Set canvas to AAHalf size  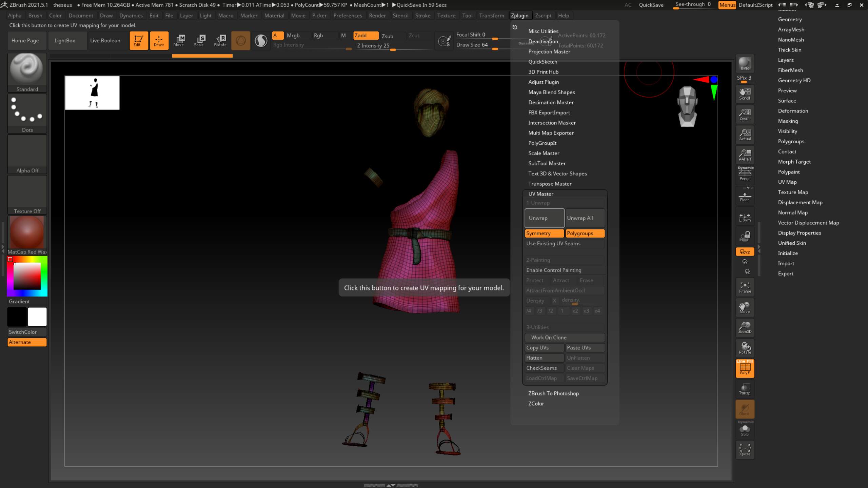pos(745,155)
